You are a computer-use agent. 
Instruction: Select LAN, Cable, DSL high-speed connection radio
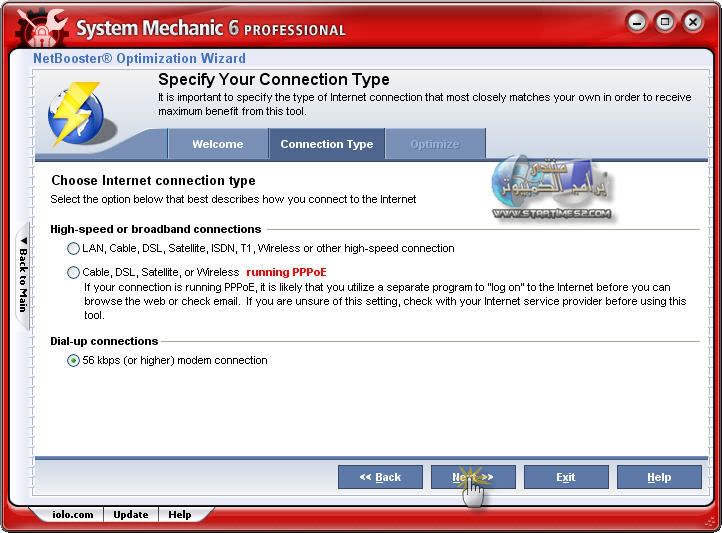click(x=73, y=249)
